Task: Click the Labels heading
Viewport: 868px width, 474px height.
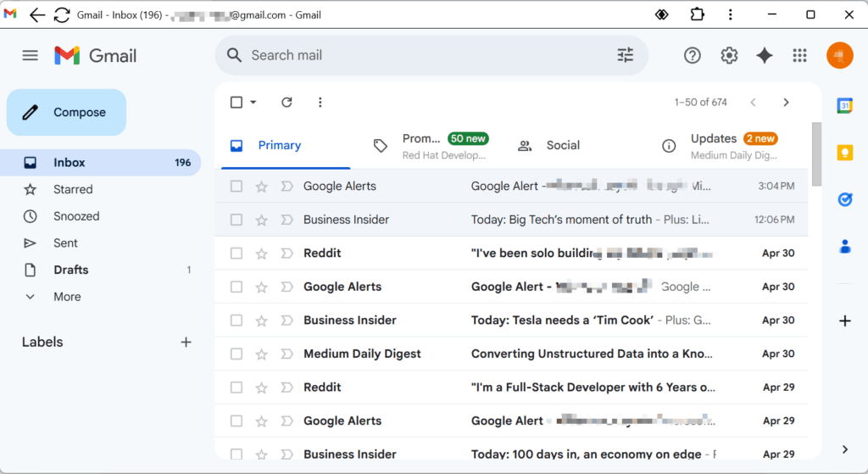Action: tap(42, 343)
